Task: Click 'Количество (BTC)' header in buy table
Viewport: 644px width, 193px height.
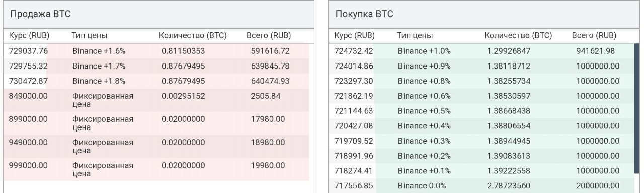Action: pos(518,36)
